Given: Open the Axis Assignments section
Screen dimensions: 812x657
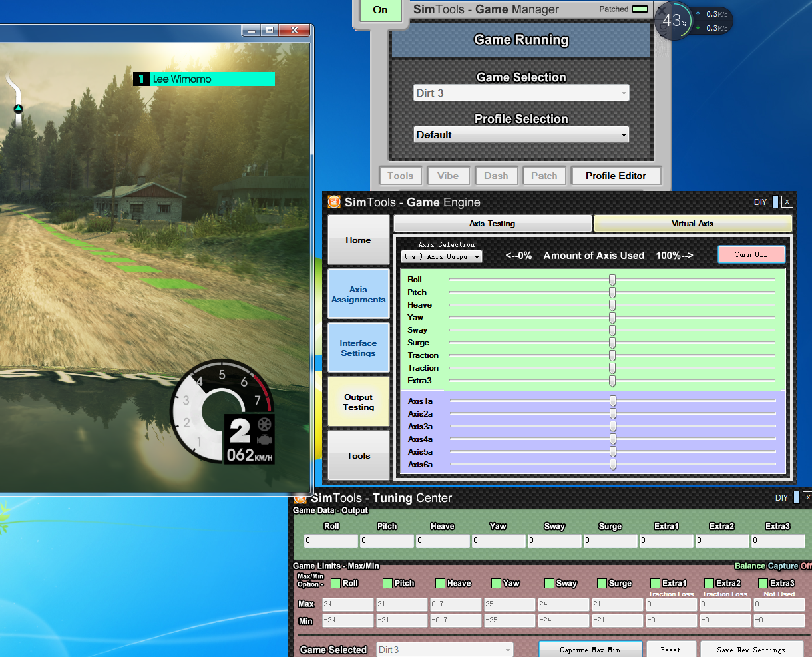Looking at the screenshot, I should point(358,294).
